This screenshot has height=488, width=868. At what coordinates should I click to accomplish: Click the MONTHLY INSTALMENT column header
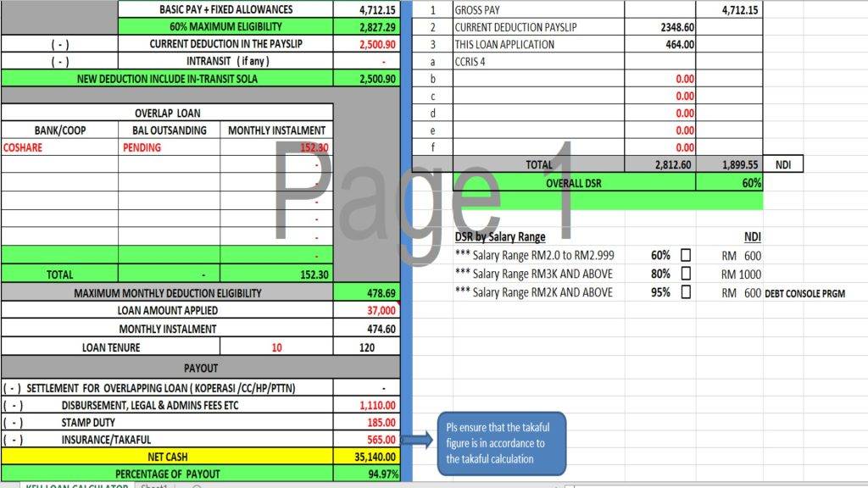(x=277, y=130)
